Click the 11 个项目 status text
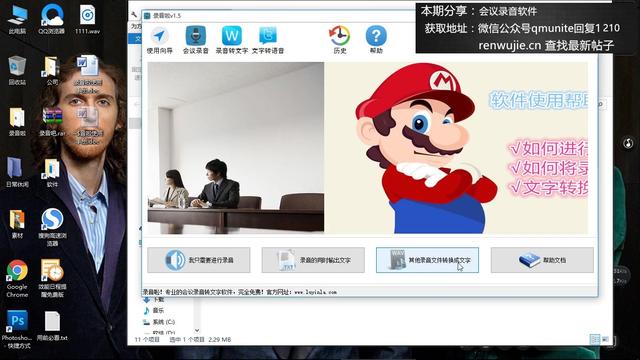The image size is (640, 360). [x=147, y=340]
